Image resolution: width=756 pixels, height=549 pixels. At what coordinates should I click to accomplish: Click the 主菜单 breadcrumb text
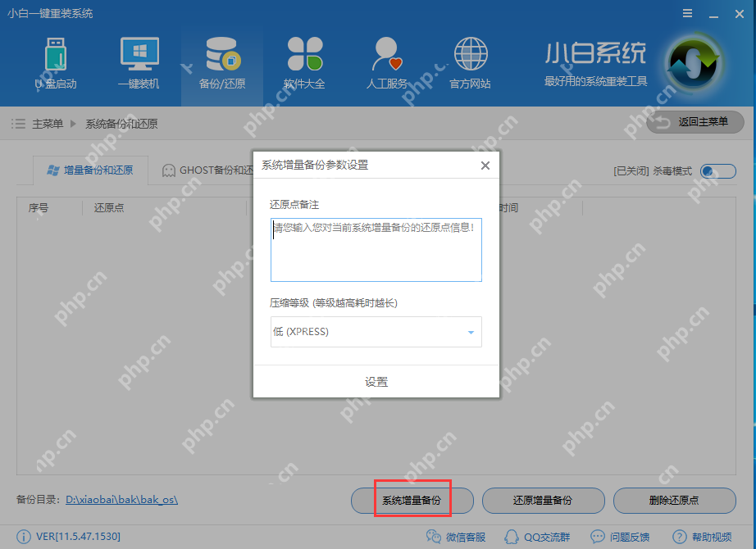(x=48, y=124)
